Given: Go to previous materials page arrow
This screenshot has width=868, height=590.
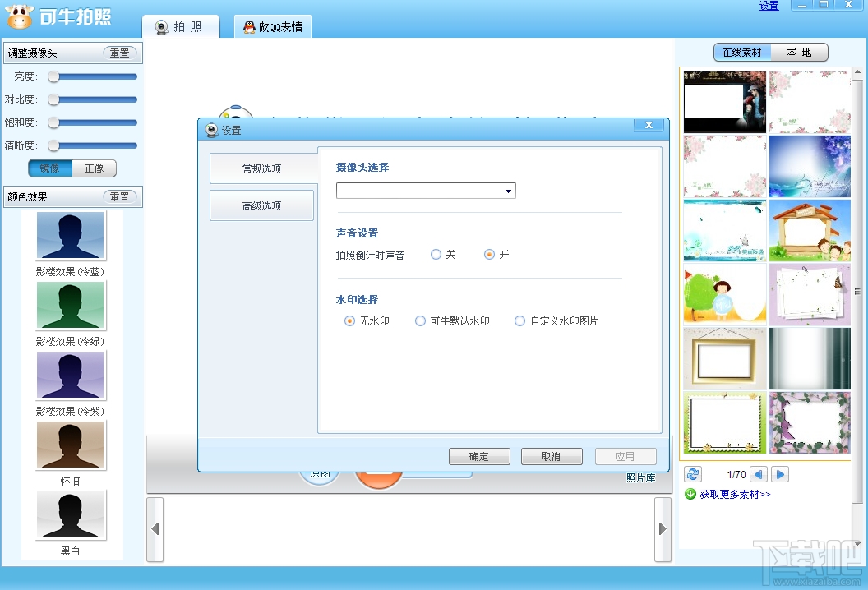Looking at the screenshot, I should (759, 474).
